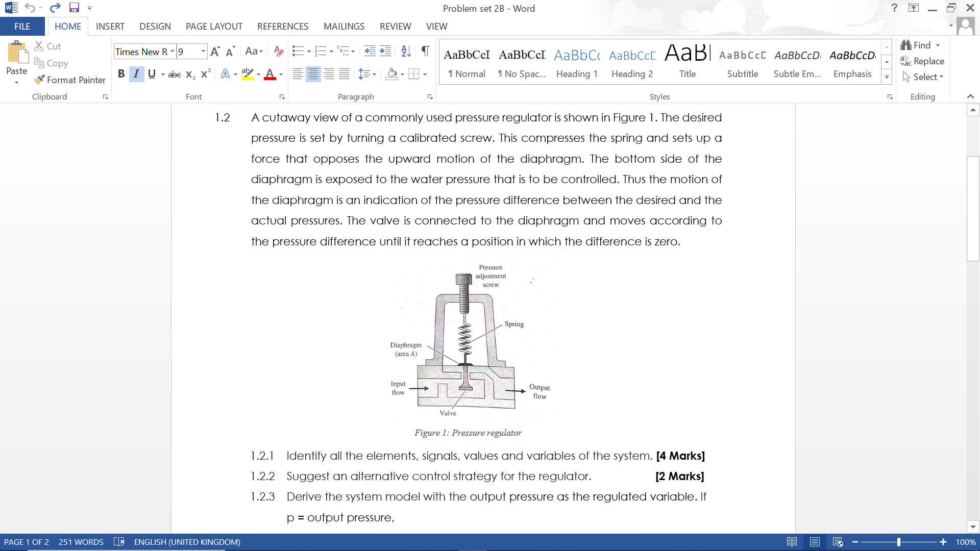Sort the selected paragraphs
Image resolution: width=980 pixels, height=551 pixels.
pyautogui.click(x=406, y=51)
